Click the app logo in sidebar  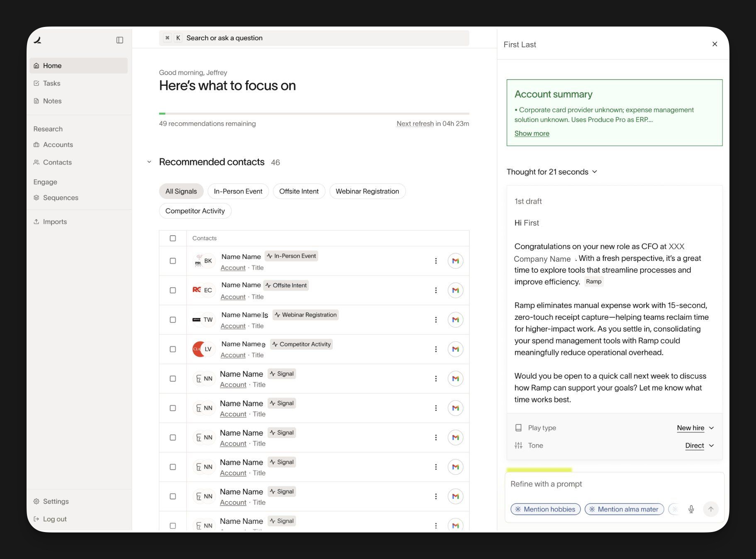(x=37, y=40)
